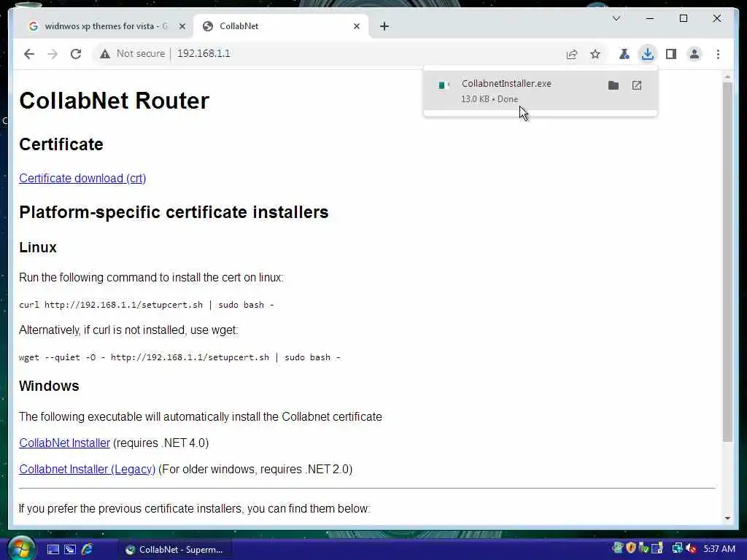The height and width of the screenshot is (560, 747).
Task: Close the Google search tab
Action: pos(182,26)
